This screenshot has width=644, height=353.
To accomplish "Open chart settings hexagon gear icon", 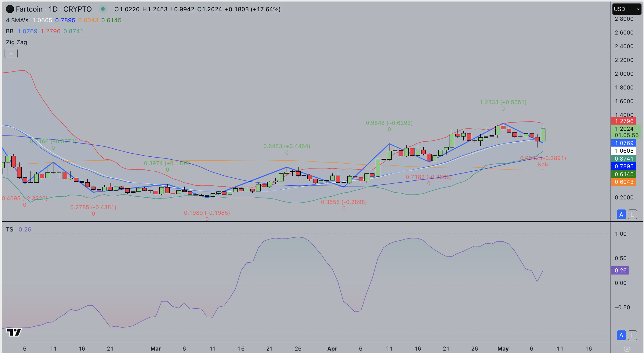I will click(x=627, y=348).
